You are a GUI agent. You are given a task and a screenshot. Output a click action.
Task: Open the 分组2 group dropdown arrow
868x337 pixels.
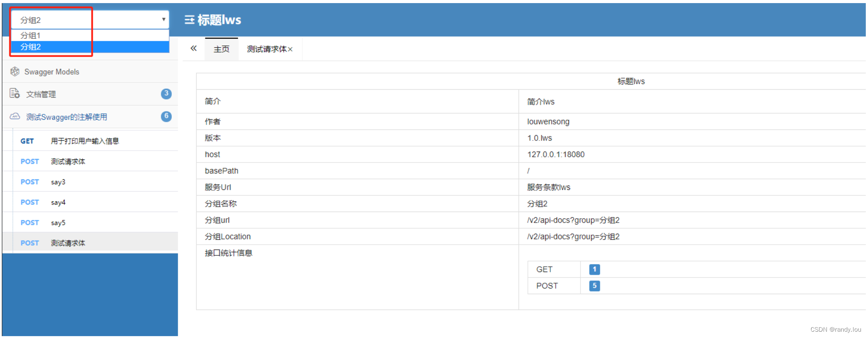pyautogui.click(x=163, y=19)
